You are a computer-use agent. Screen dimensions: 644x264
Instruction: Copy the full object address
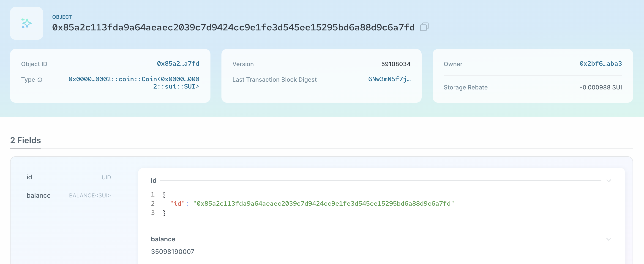424,27
